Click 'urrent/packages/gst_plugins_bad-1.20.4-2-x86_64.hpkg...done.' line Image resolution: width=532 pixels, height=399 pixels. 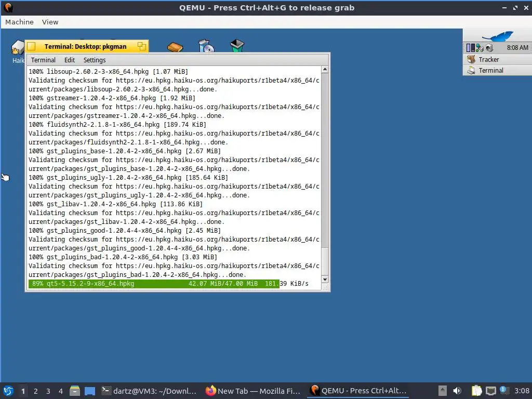(137, 275)
